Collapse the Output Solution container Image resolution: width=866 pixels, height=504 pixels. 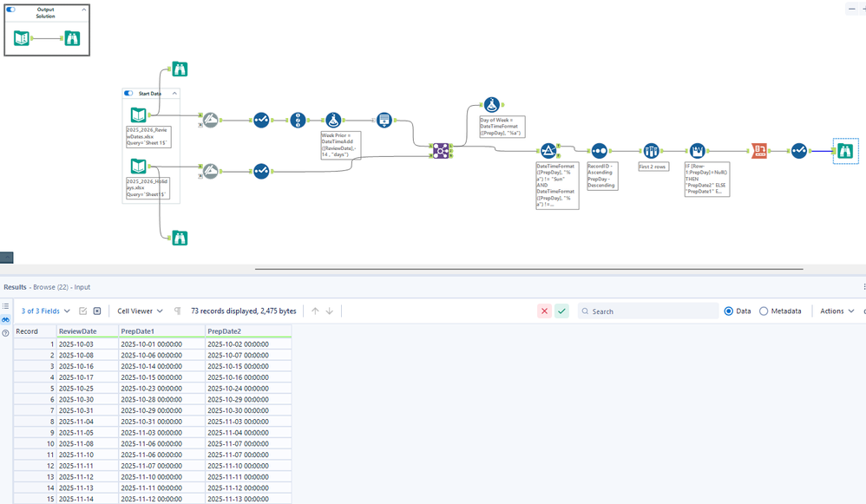(84, 10)
